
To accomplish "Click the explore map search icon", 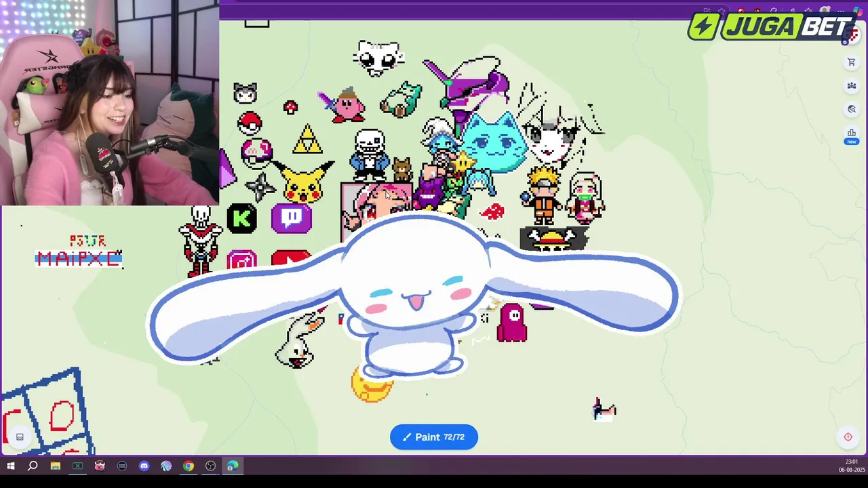I will (852, 109).
